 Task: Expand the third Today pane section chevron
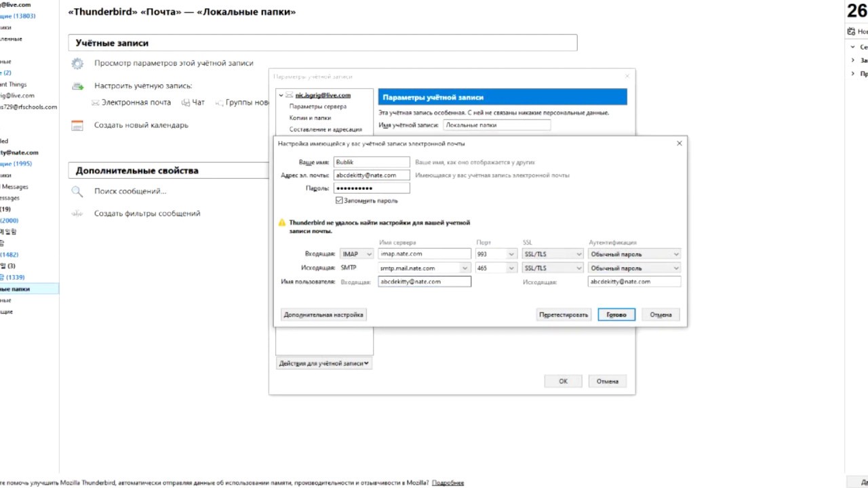854,73
